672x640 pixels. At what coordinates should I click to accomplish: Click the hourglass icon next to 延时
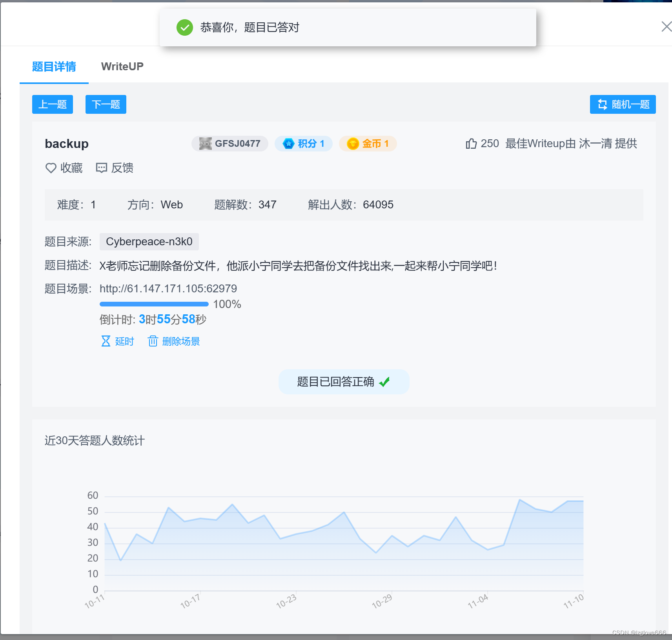pos(105,341)
